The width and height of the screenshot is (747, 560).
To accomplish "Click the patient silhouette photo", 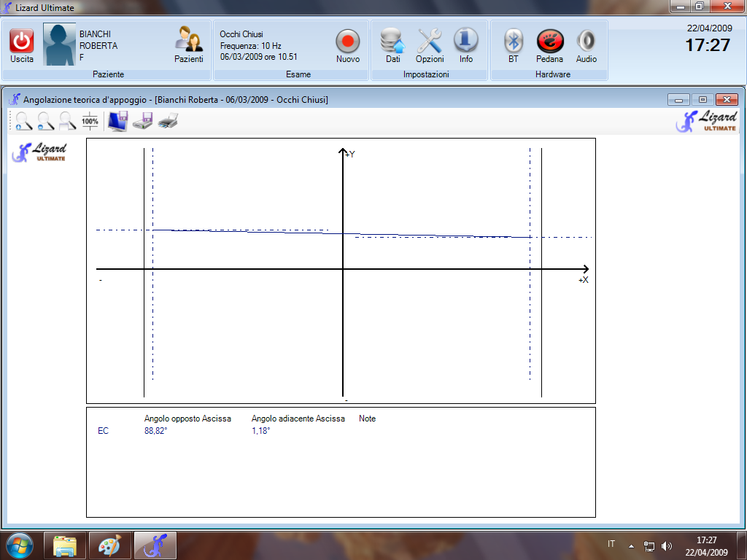I will pyautogui.click(x=60, y=45).
